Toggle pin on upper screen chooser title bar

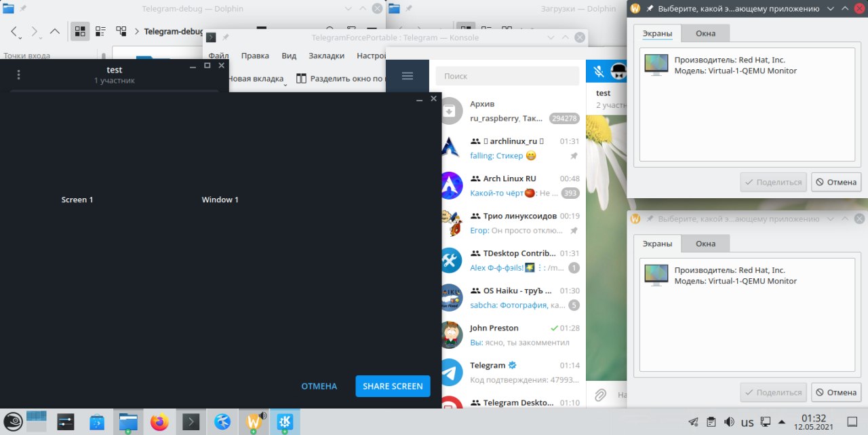click(x=650, y=9)
